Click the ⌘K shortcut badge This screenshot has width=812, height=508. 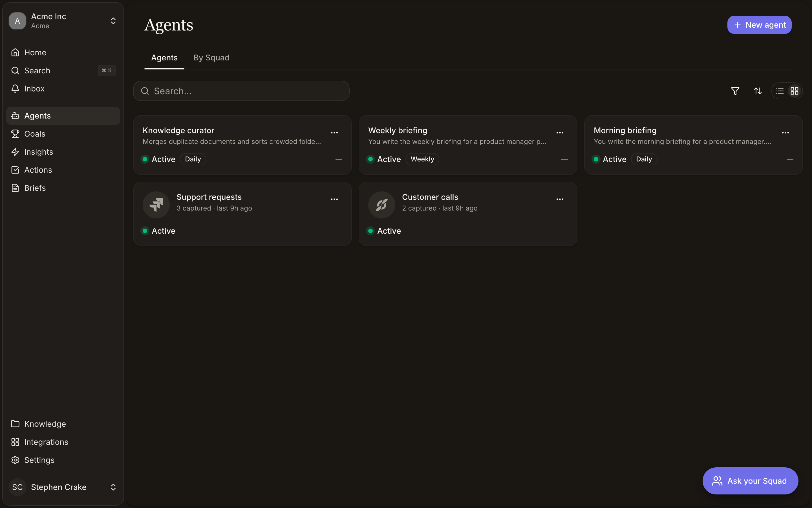pos(107,71)
